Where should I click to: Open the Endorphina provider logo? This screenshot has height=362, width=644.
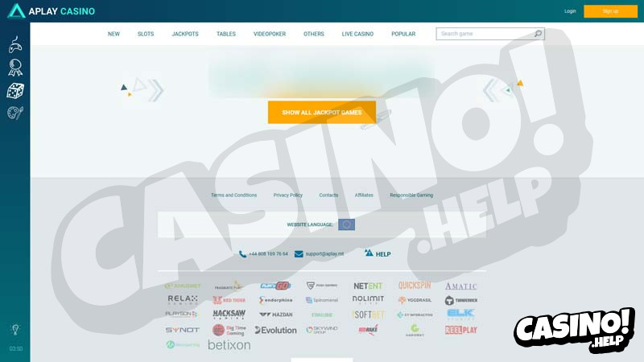pyautogui.click(x=275, y=300)
